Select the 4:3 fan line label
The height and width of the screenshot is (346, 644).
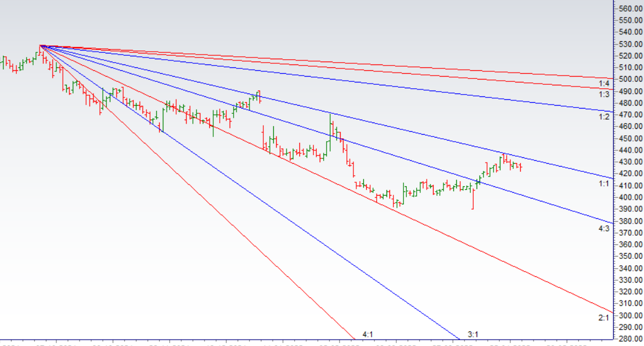[603, 229]
